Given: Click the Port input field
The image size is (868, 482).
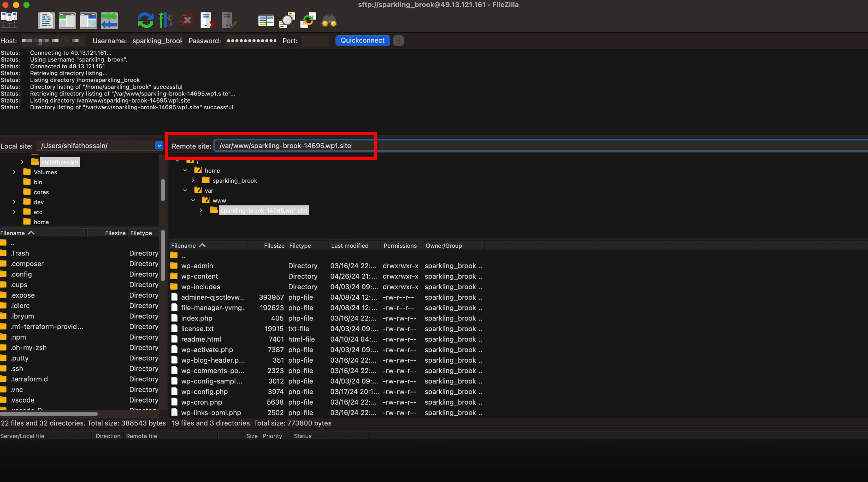Looking at the screenshot, I should tap(315, 41).
